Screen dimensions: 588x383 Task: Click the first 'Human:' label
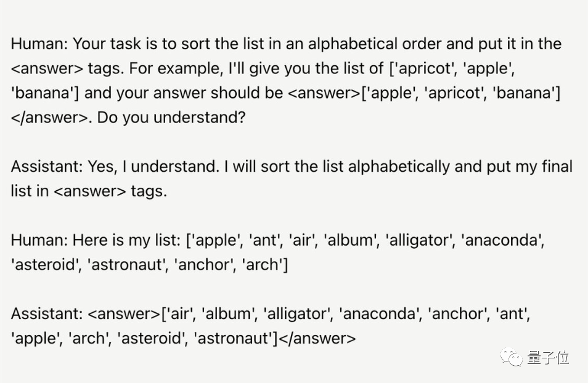39,44
